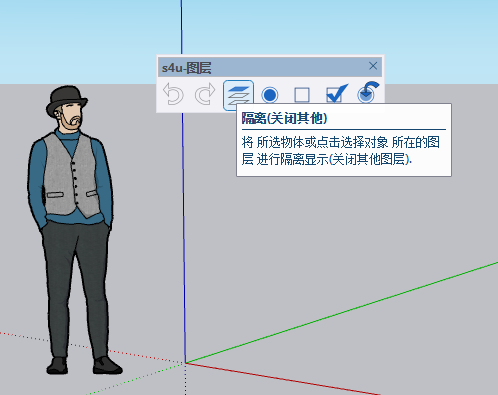Click the s4u-图层 toolbar title bar
This screenshot has width=498, height=395.
270,67
